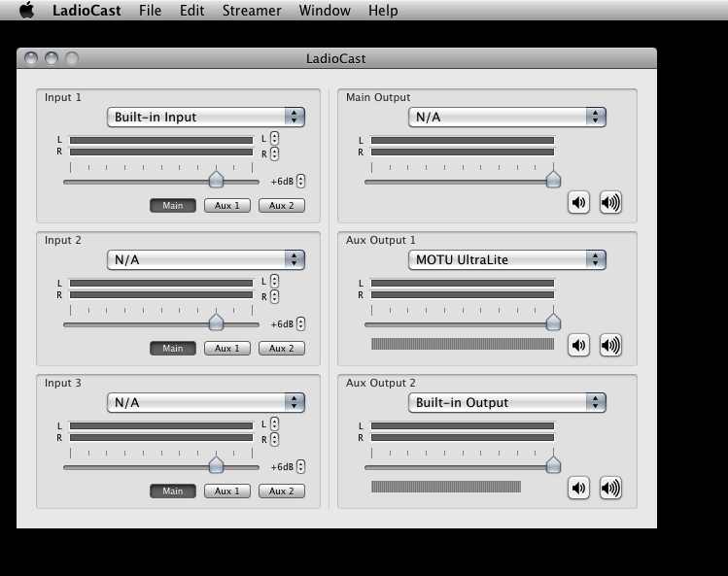Image resolution: width=728 pixels, height=576 pixels.
Task: Click the louder speaker icon in Aux Output 2
Action: point(610,488)
